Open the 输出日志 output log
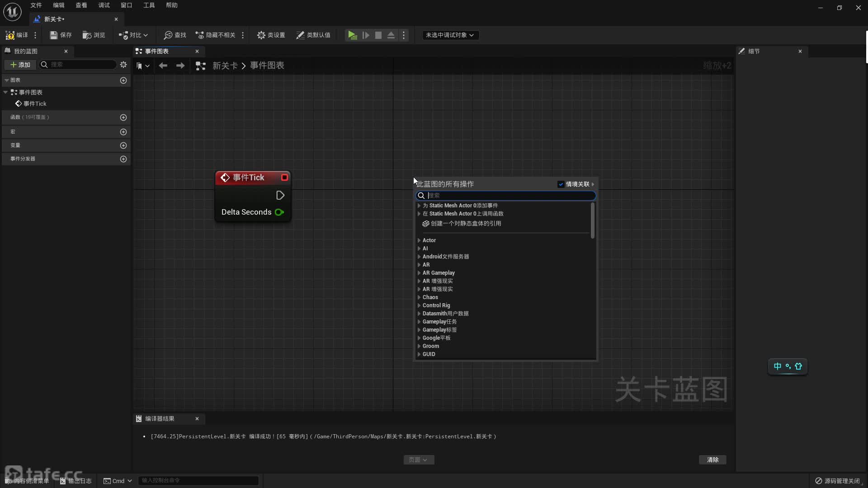Viewport: 868px width, 488px height. click(75, 481)
